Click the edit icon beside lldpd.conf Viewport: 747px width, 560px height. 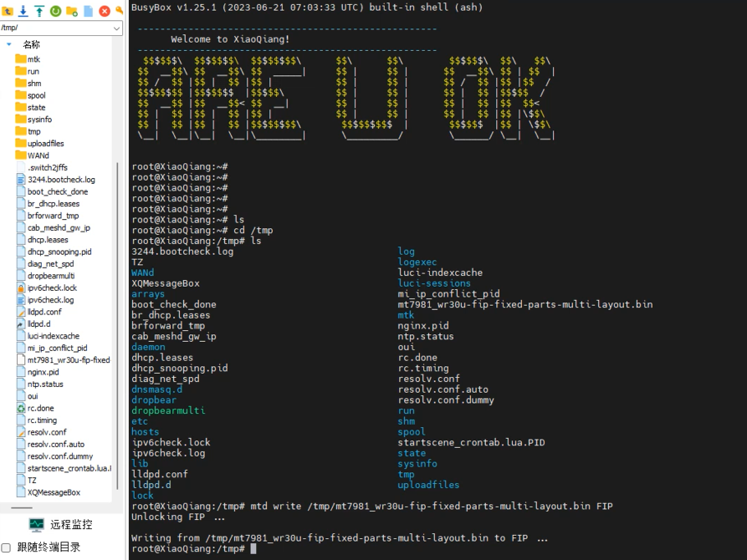point(20,312)
